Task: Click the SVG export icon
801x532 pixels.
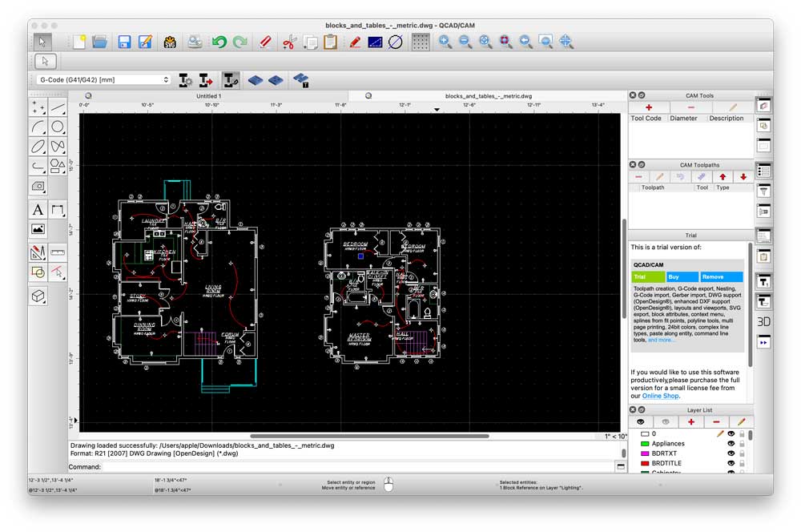Action: (x=170, y=42)
